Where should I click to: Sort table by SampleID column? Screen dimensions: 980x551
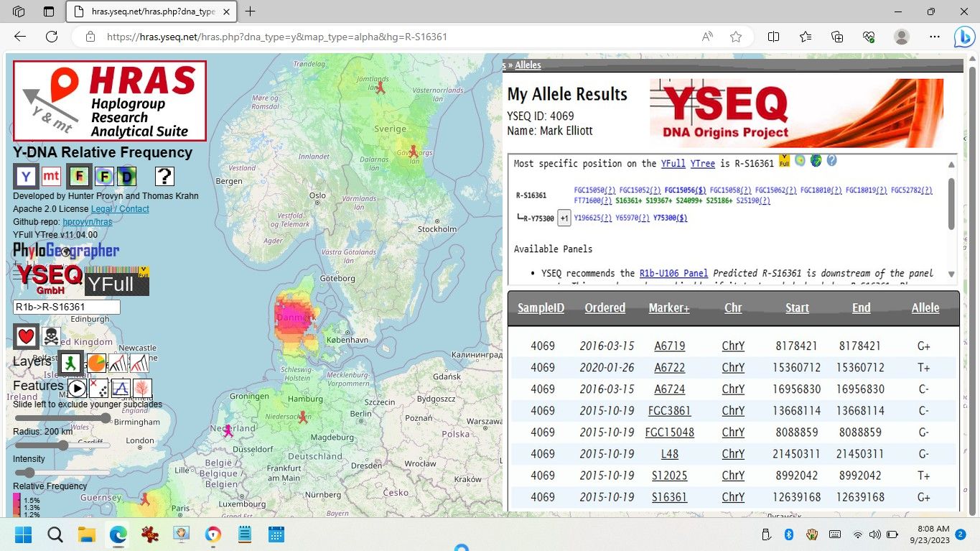click(541, 307)
